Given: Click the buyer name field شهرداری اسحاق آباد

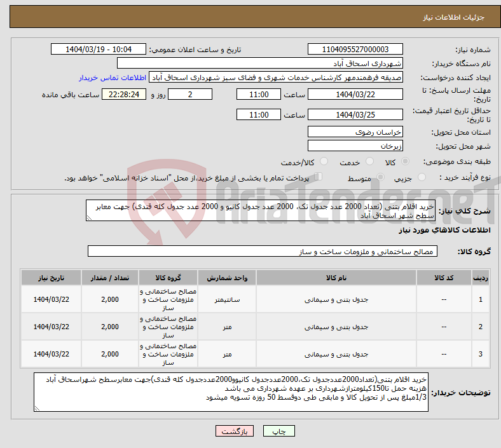Looking at the screenshot, I should click(x=260, y=63).
